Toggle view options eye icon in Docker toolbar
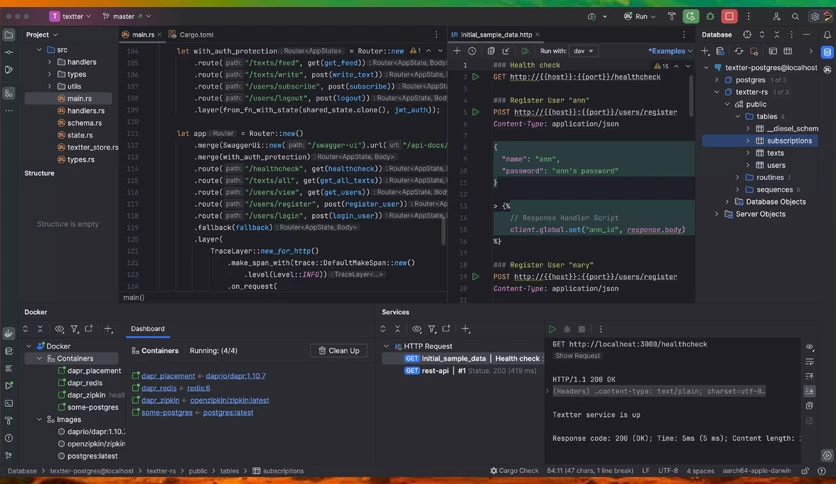The height and width of the screenshot is (484, 836). (x=59, y=329)
